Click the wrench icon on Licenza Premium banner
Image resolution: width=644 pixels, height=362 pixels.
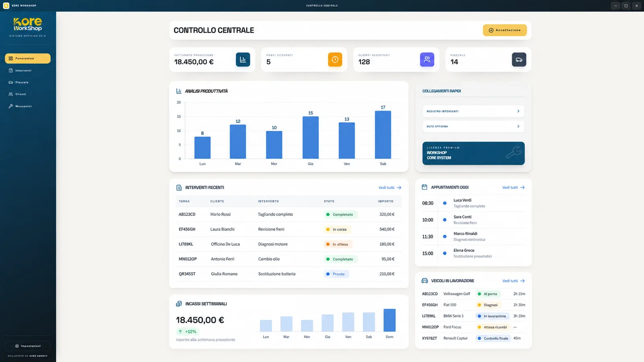[514, 152]
